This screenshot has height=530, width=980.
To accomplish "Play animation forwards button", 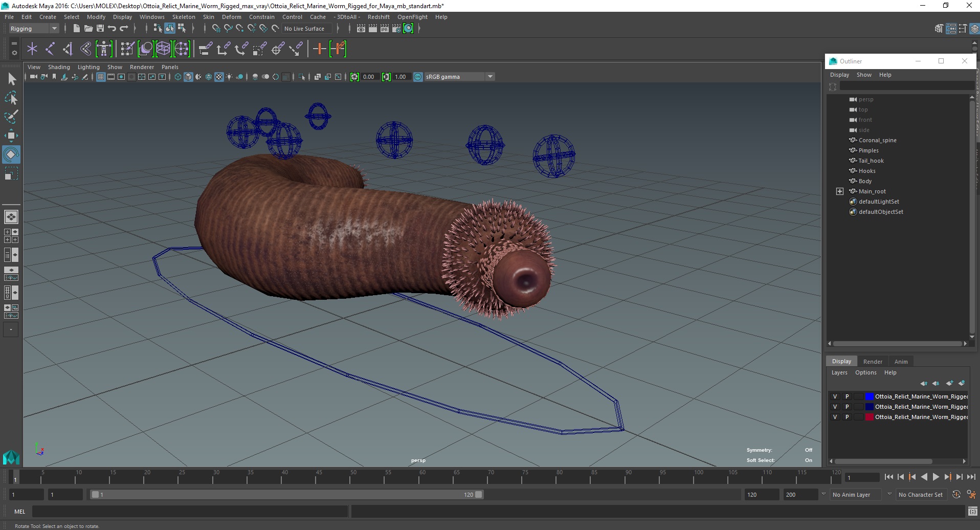I will click(x=936, y=477).
